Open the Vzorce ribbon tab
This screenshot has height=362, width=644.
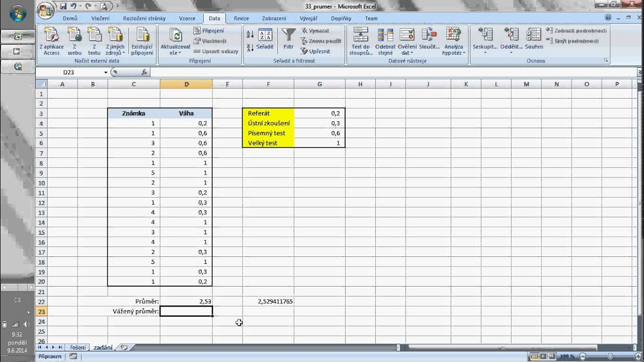click(x=187, y=18)
